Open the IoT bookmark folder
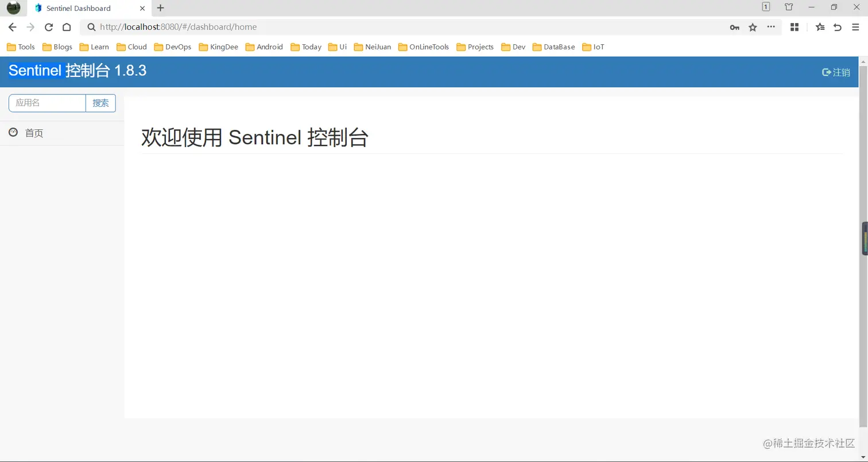Viewport: 868px width, 462px height. 594,47
